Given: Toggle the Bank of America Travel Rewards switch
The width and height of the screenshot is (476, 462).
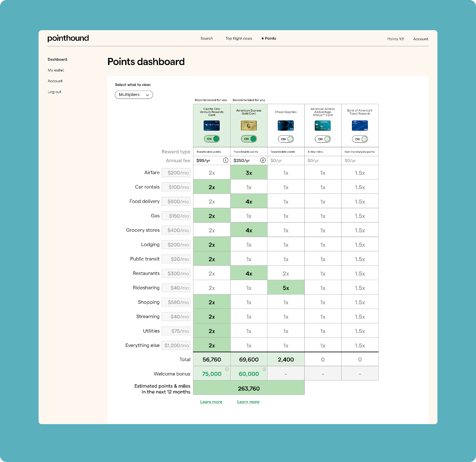Looking at the screenshot, I should [x=360, y=139].
